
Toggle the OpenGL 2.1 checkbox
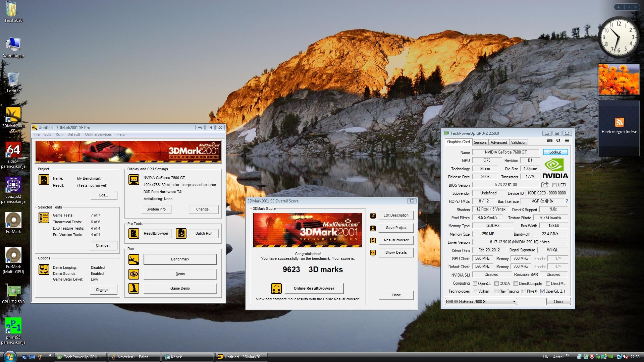click(x=542, y=291)
